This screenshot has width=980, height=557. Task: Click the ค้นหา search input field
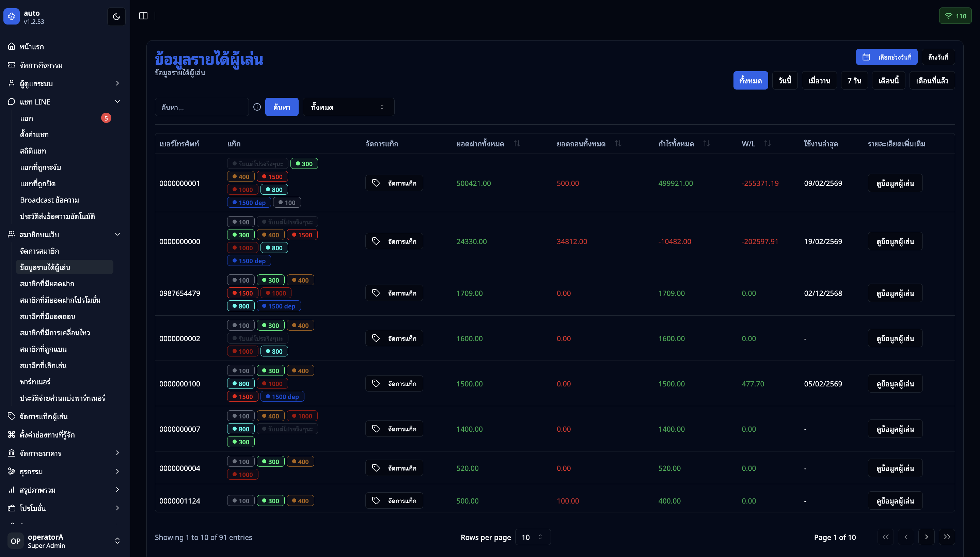(202, 107)
